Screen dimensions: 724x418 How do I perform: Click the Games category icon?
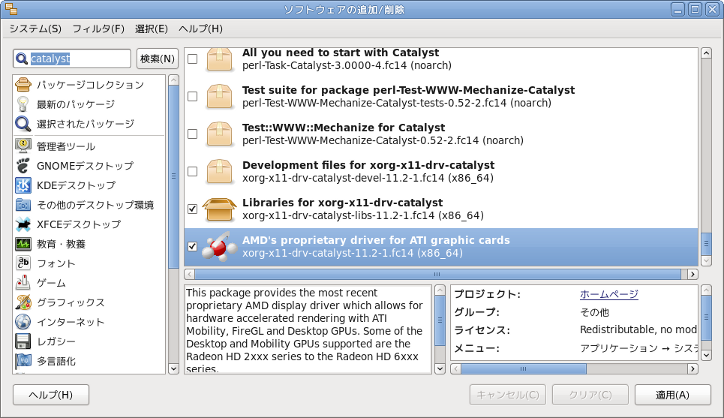click(24, 283)
